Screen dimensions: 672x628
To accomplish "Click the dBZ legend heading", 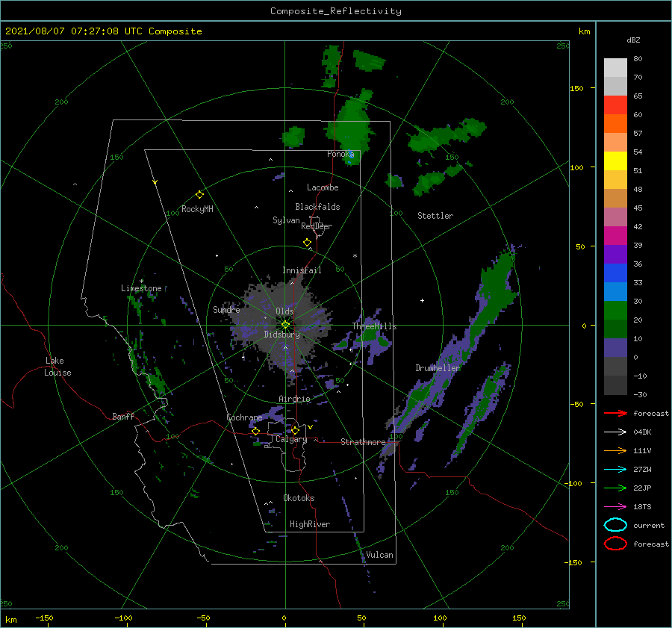I will [633, 40].
